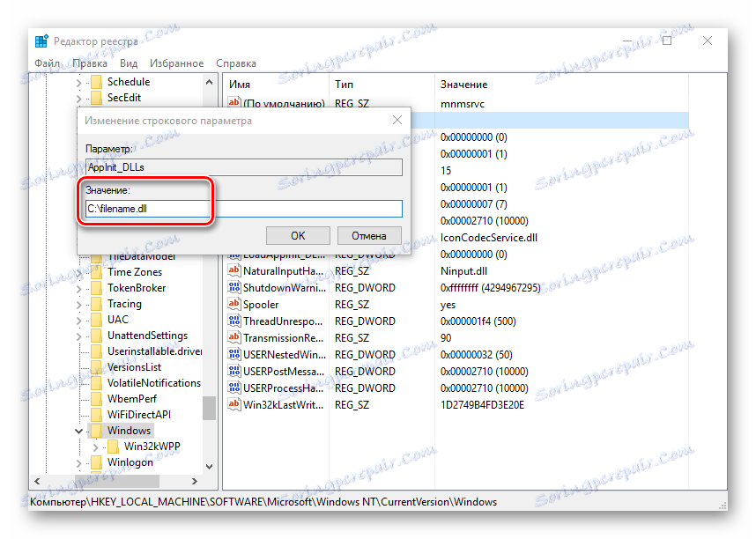Click the registry path in status bar
Image resolution: width=756 pixels, height=539 pixels.
coord(263,502)
